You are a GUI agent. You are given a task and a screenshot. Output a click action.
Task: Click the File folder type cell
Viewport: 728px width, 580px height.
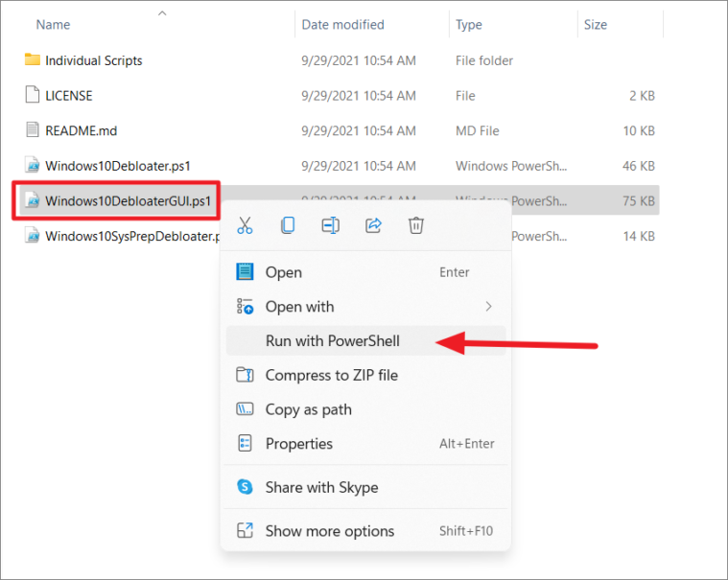483,60
